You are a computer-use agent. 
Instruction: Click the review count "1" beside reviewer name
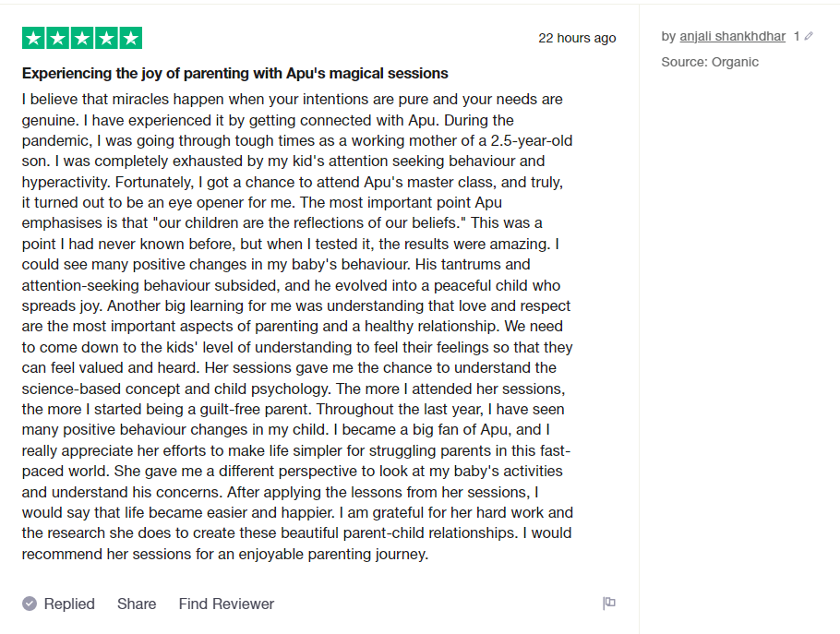797,37
